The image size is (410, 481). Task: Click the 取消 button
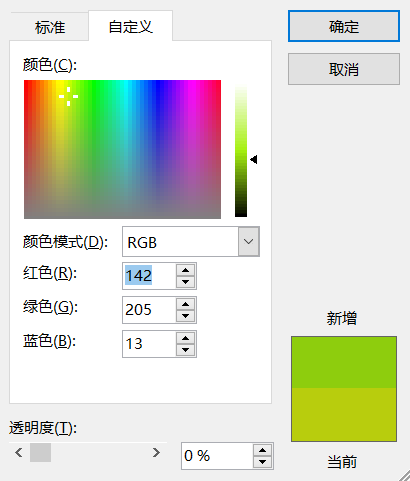[344, 69]
